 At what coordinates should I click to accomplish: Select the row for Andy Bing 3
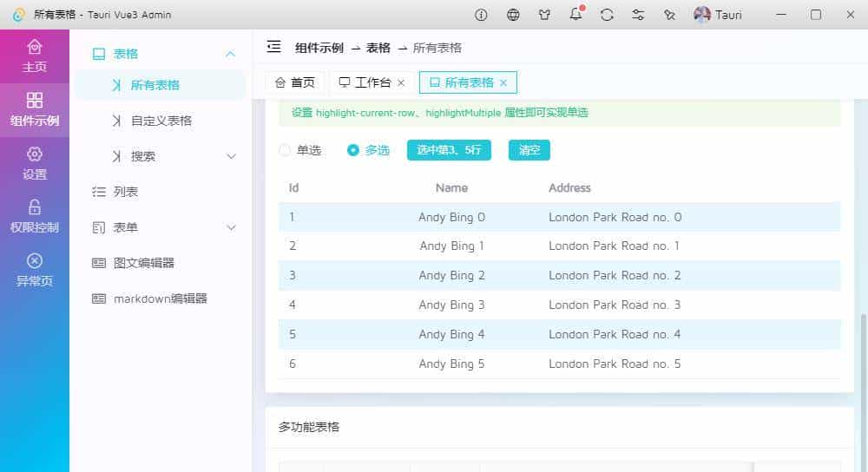559,305
